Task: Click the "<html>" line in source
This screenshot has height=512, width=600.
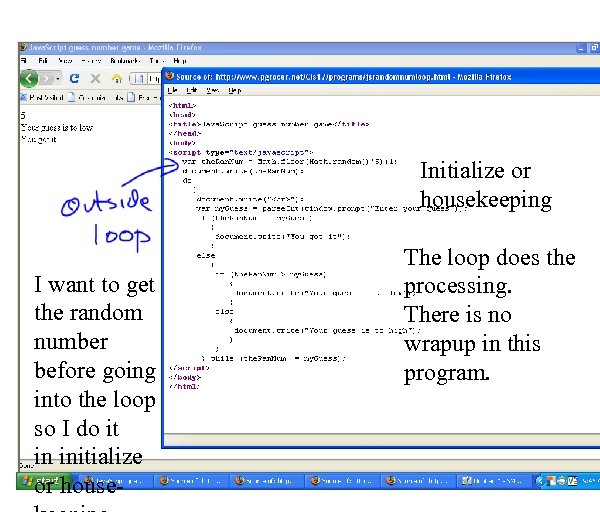Action: click(183, 105)
